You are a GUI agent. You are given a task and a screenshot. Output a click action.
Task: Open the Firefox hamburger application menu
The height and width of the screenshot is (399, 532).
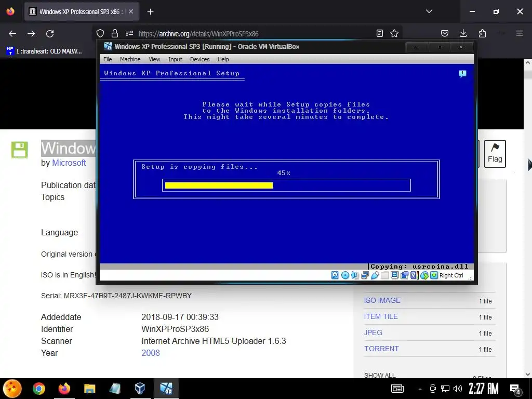tap(520, 33)
